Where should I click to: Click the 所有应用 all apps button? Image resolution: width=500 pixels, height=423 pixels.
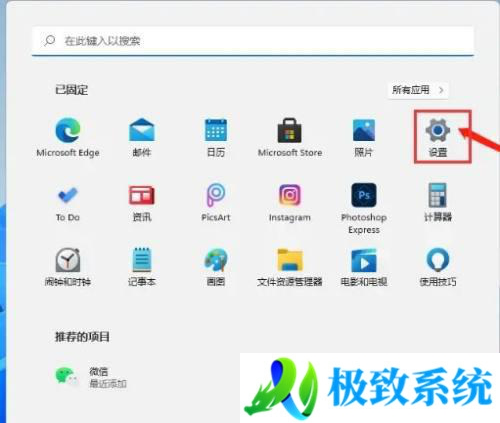click(x=418, y=90)
